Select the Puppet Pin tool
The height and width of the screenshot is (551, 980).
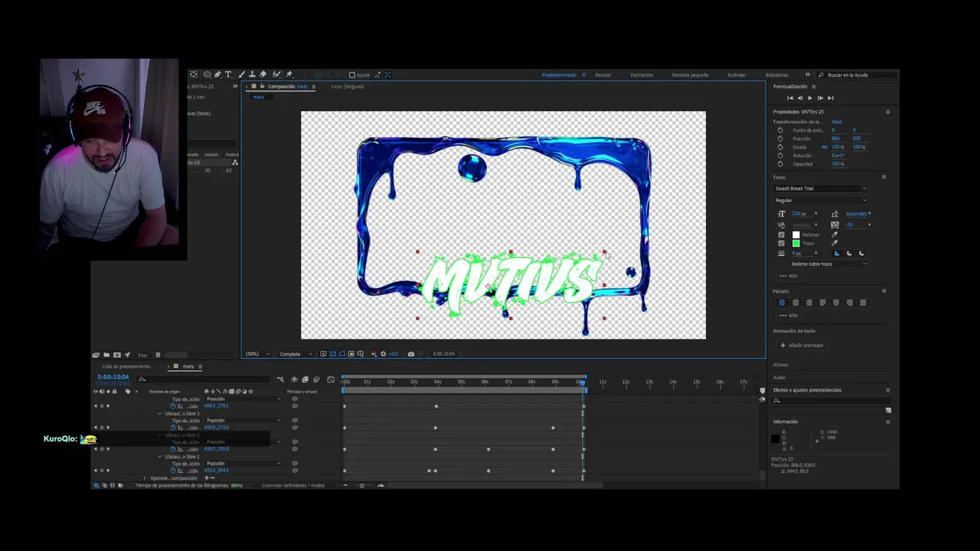289,74
